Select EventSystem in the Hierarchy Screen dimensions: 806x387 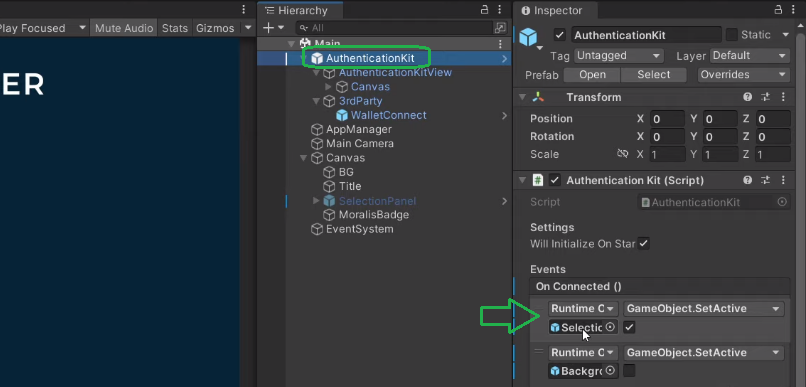tap(359, 229)
